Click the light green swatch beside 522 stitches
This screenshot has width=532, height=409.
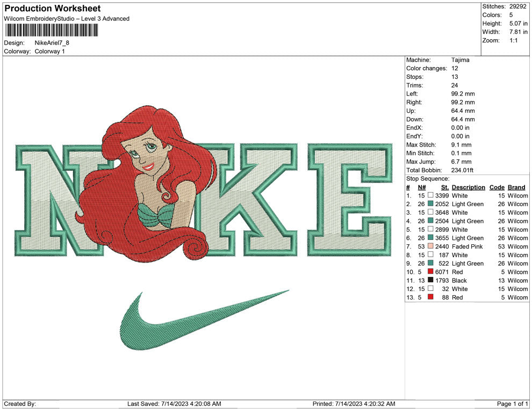[x=430, y=263]
